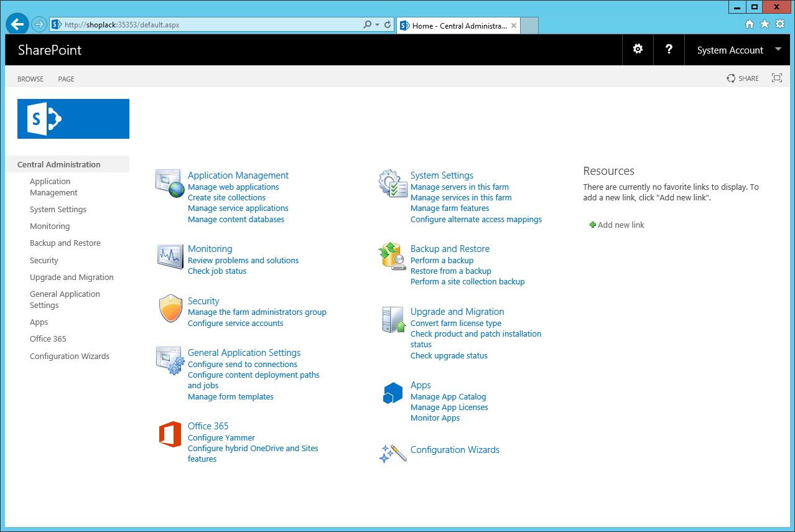The image size is (795, 532).
Task: Open Perform a backup link
Action: [x=442, y=261]
